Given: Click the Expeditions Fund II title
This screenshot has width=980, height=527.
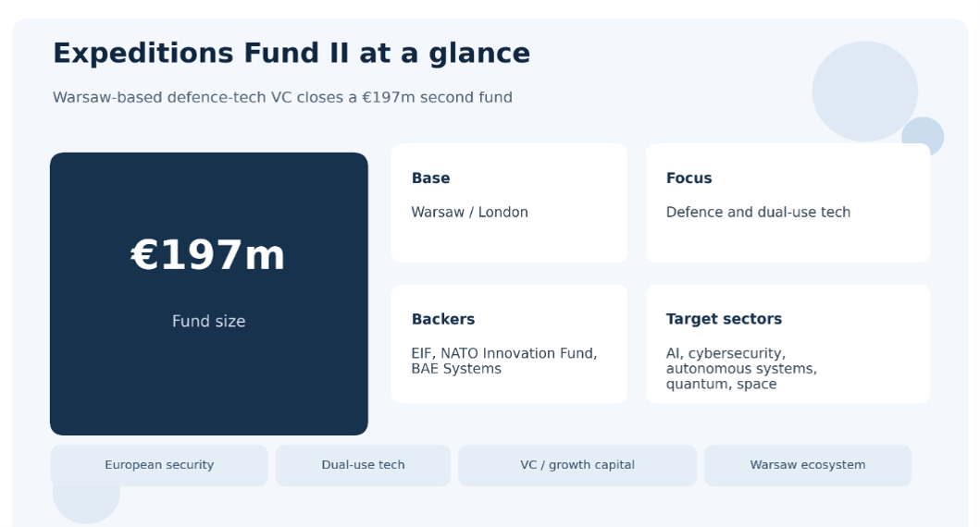Looking at the screenshot, I should pyautogui.click(x=292, y=53).
